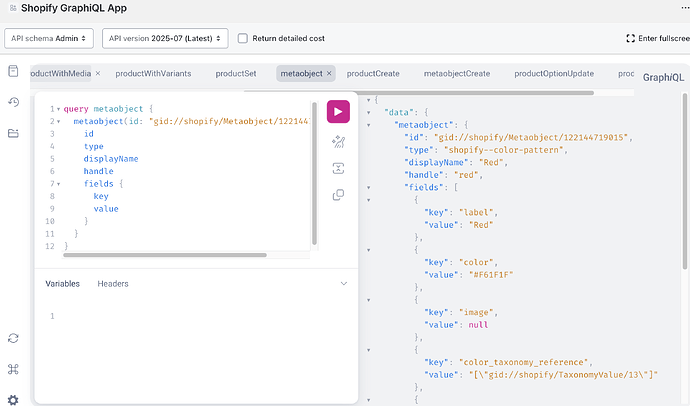Screen dimensions: 690x406
Task: Open the GraphiQL explorer folder icon
Action: tap(13, 133)
